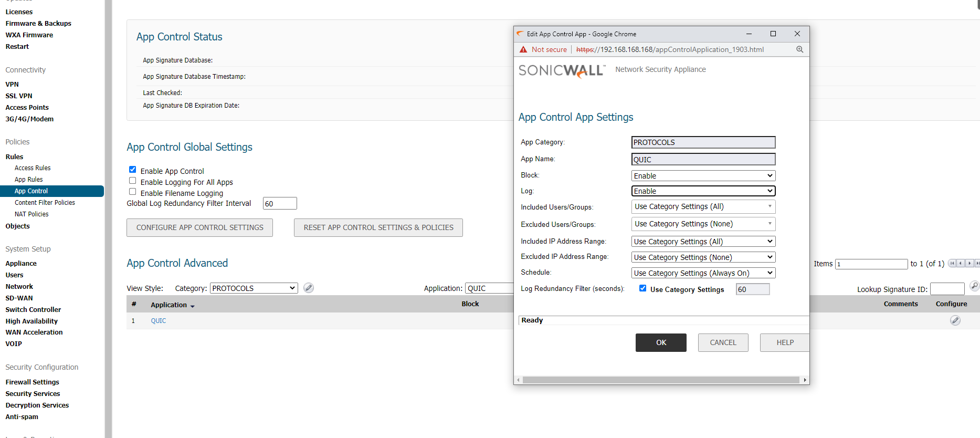Image resolution: width=980 pixels, height=438 pixels.
Task: Click the configure pencil icon in QUIC row
Action: pos(955,320)
